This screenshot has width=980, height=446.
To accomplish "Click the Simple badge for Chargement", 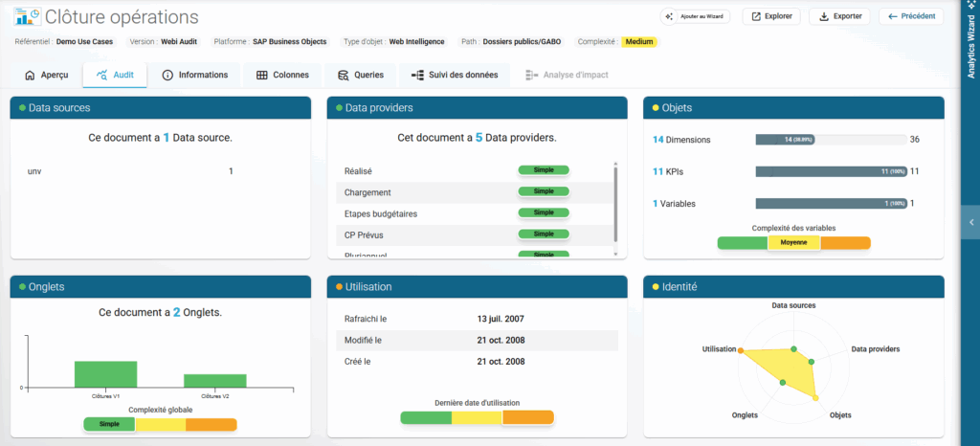I will pyautogui.click(x=544, y=191).
